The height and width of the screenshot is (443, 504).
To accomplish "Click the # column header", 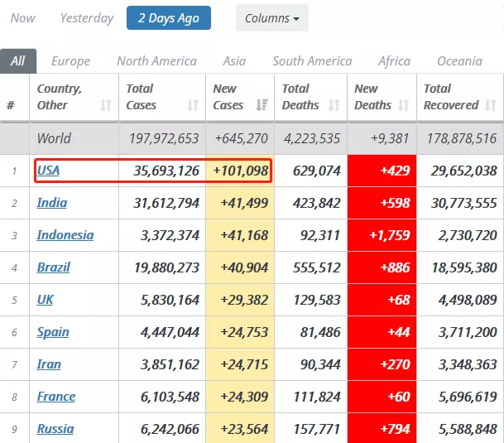I will pyautogui.click(x=11, y=105).
